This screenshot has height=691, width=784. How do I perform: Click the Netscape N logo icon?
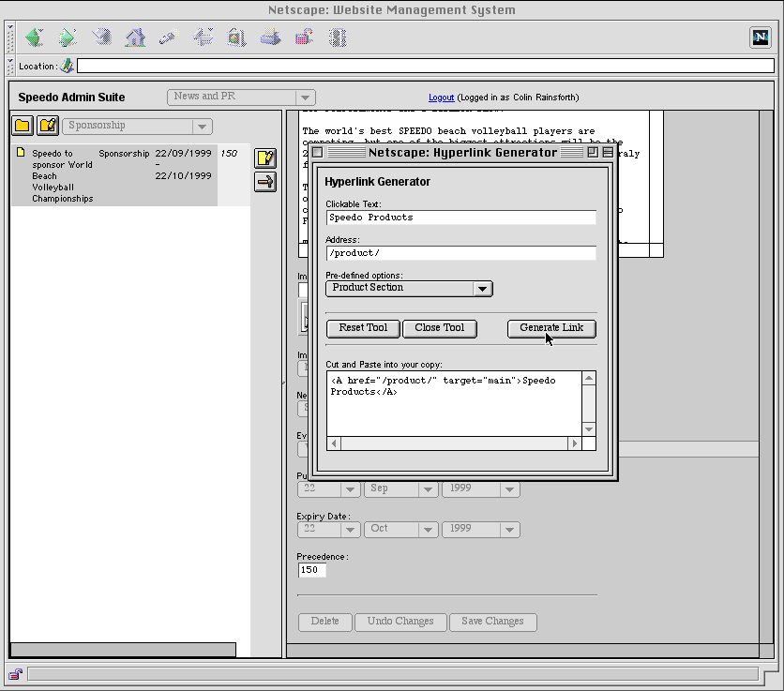click(761, 38)
